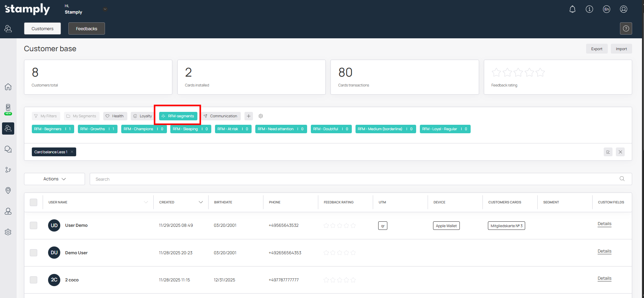Viewport: 644px width, 298px height.
Task: Click the plus icon to add filter group
Action: [249, 116]
